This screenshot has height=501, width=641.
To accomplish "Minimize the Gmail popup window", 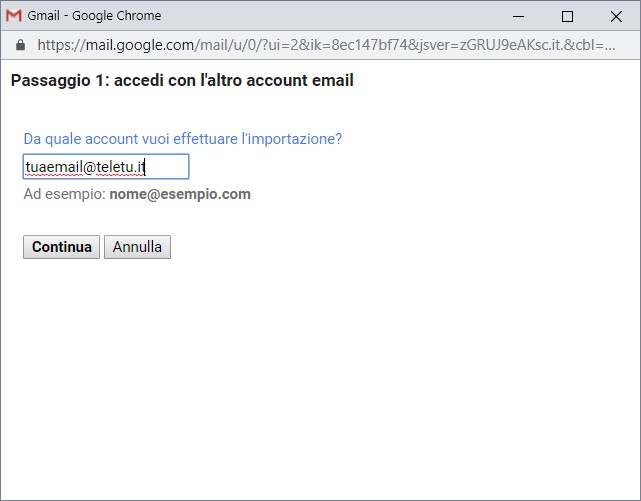I will click(x=520, y=16).
